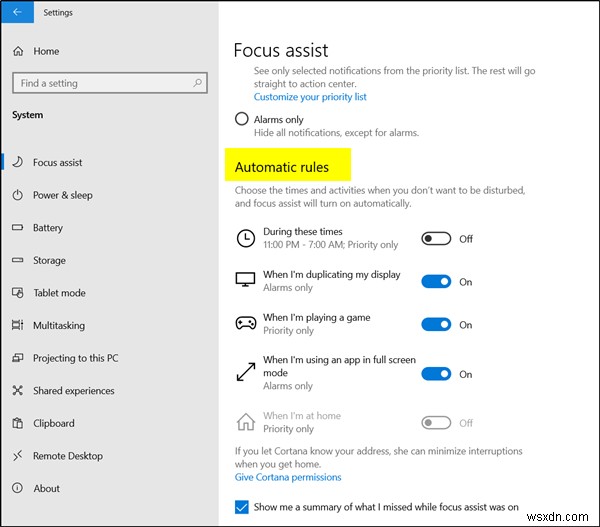Click the Focus assist page title
This screenshot has height=527, width=600.
point(281,50)
